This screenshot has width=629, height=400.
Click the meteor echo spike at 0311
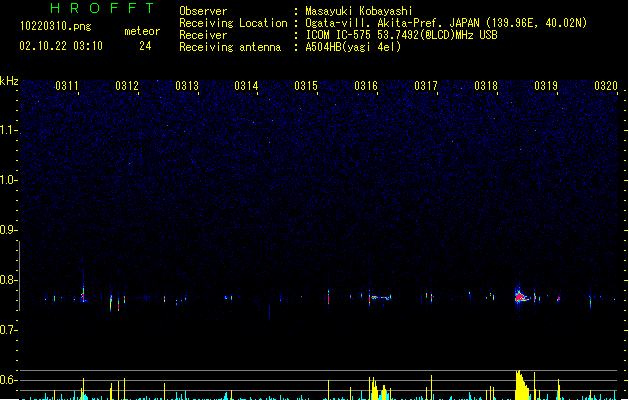point(83,293)
